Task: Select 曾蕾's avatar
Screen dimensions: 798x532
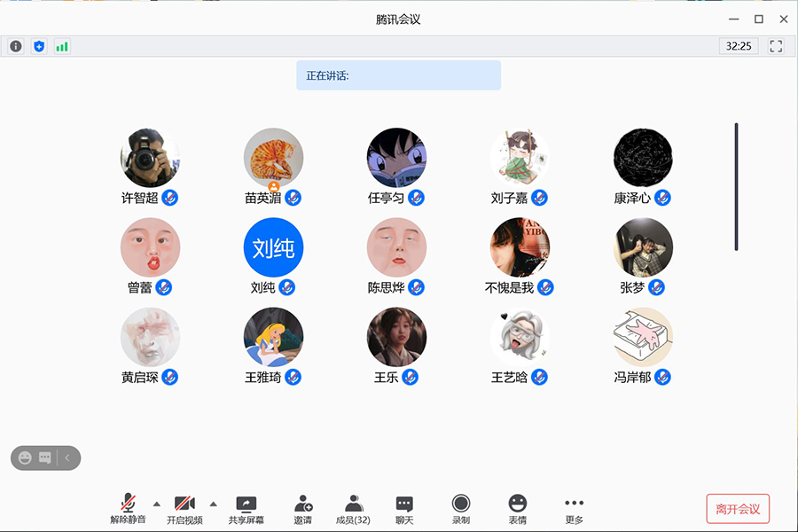Action: [x=150, y=246]
